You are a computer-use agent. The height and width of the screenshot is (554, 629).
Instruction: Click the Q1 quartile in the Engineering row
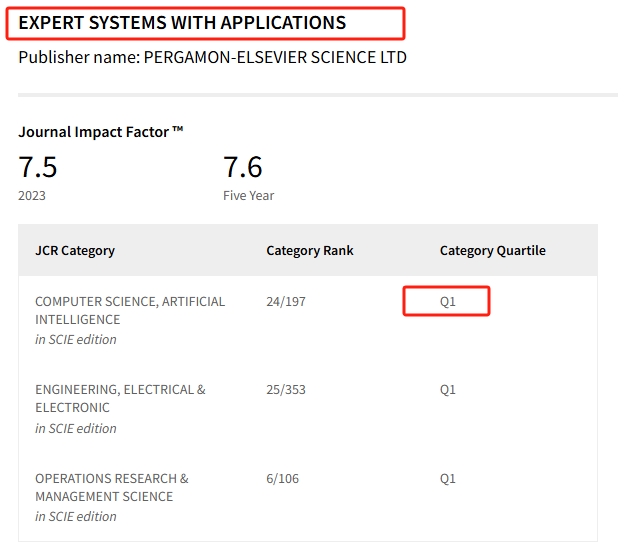tap(447, 389)
